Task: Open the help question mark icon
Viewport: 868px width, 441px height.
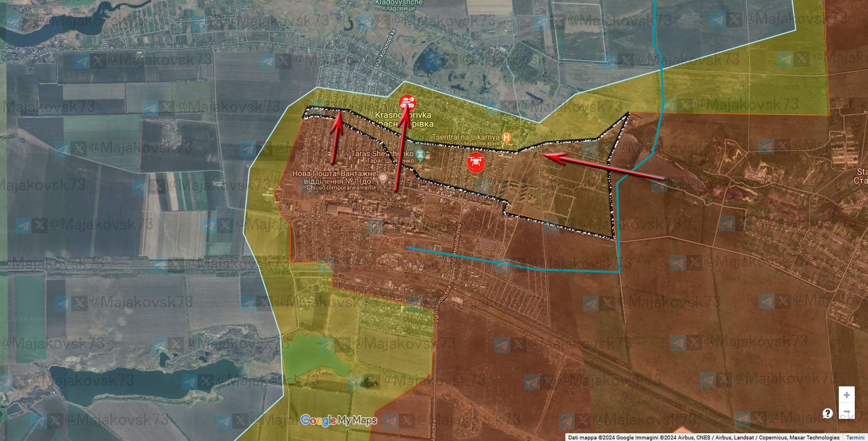Action: click(827, 413)
